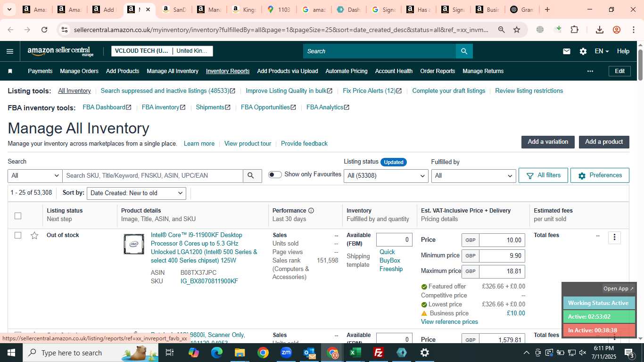
Task: Open Automate Pricing menu item
Action: [x=347, y=71]
